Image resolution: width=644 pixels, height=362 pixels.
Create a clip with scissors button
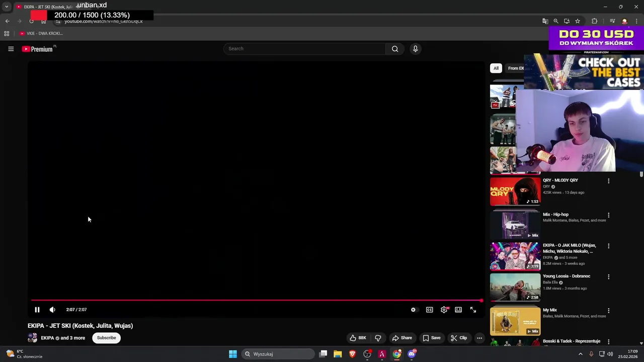click(459, 338)
